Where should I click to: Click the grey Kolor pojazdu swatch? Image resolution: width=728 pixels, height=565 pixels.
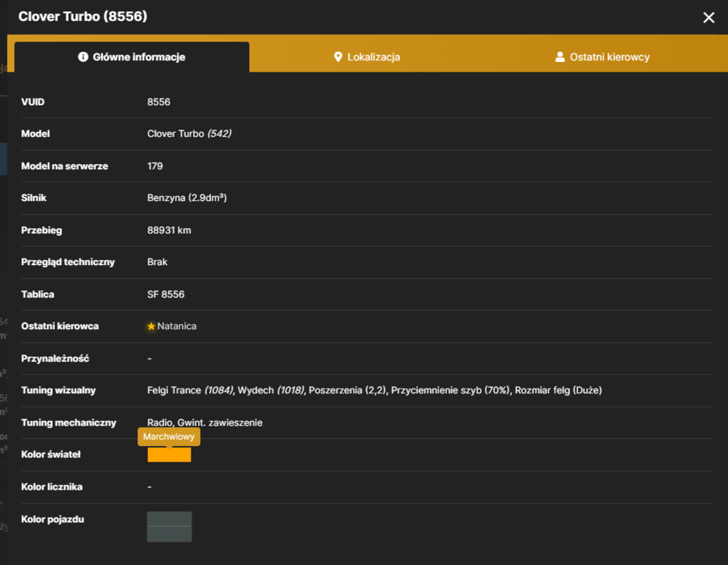(x=169, y=527)
